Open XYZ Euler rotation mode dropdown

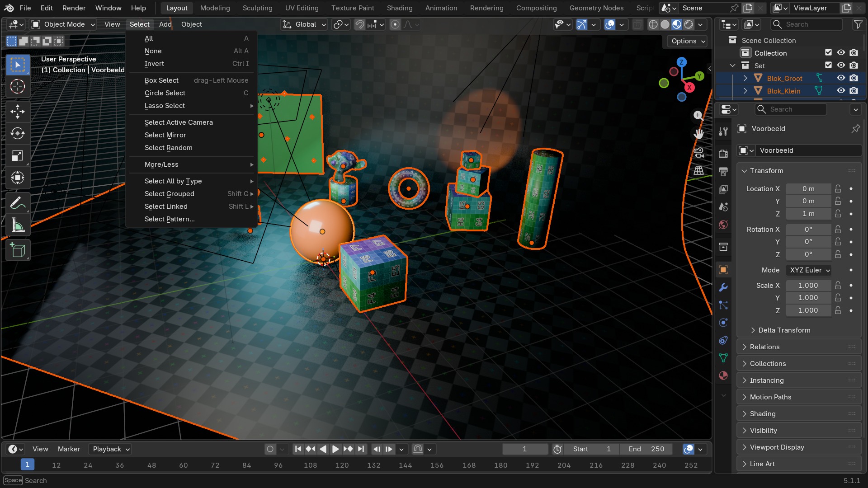[809, 270]
